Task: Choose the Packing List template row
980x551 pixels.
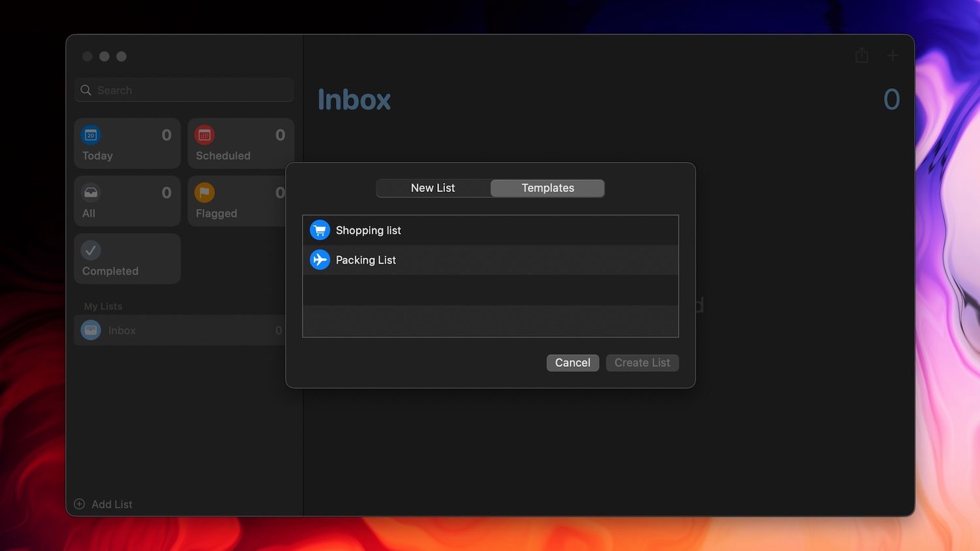Action: pyautogui.click(x=490, y=260)
